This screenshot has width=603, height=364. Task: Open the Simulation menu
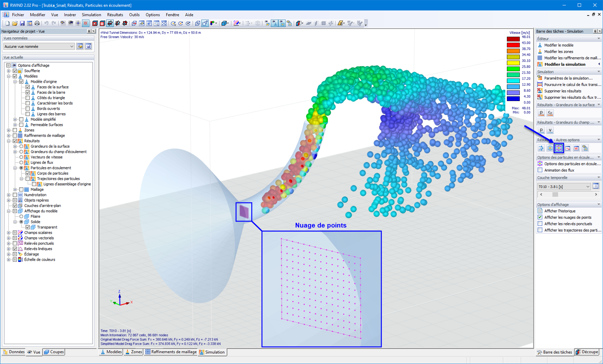[x=91, y=15]
